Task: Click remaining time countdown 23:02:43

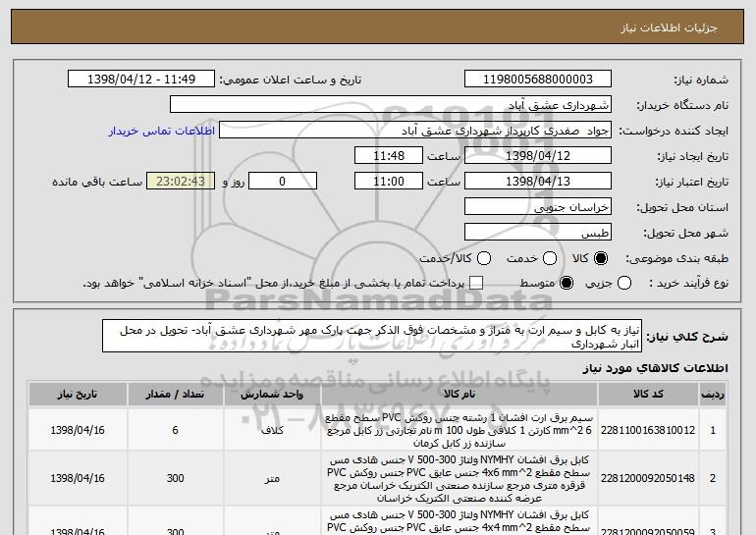Action: (181, 182)
